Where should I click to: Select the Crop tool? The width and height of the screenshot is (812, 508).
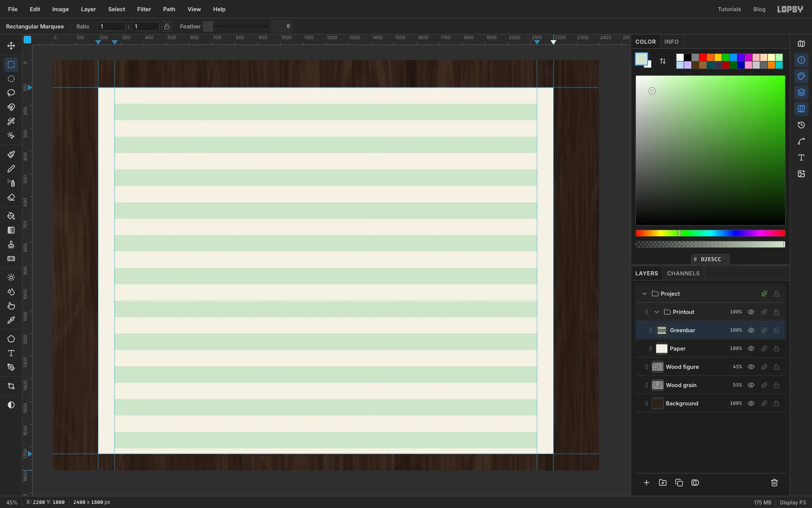(11, 386)
